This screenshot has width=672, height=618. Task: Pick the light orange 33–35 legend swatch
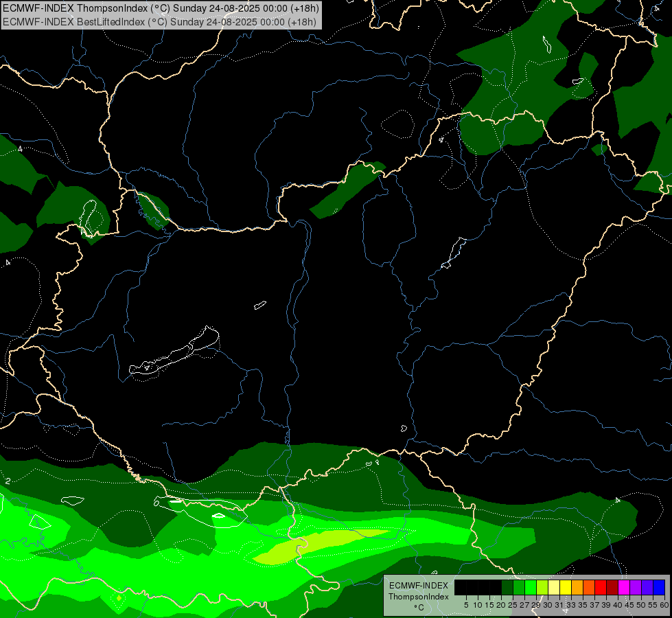pyautogui.click(x=577, y=587)
